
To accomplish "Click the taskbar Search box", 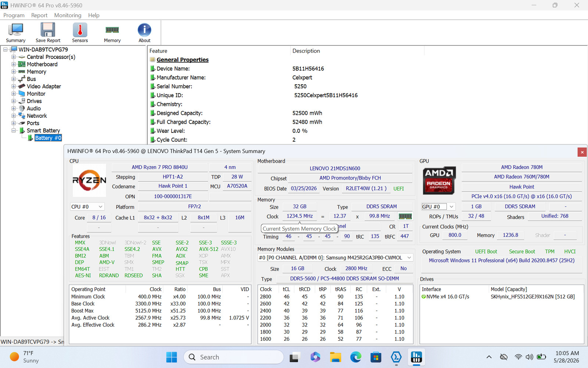I will pos(234,357).
